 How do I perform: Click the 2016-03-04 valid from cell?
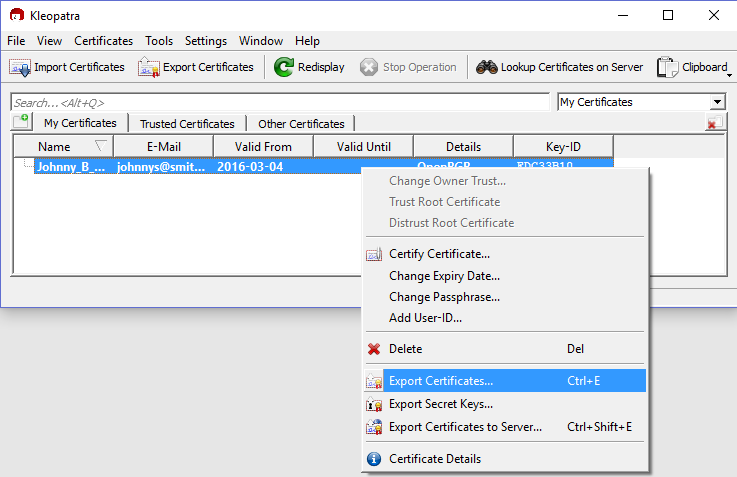click(x=250, y=167)
